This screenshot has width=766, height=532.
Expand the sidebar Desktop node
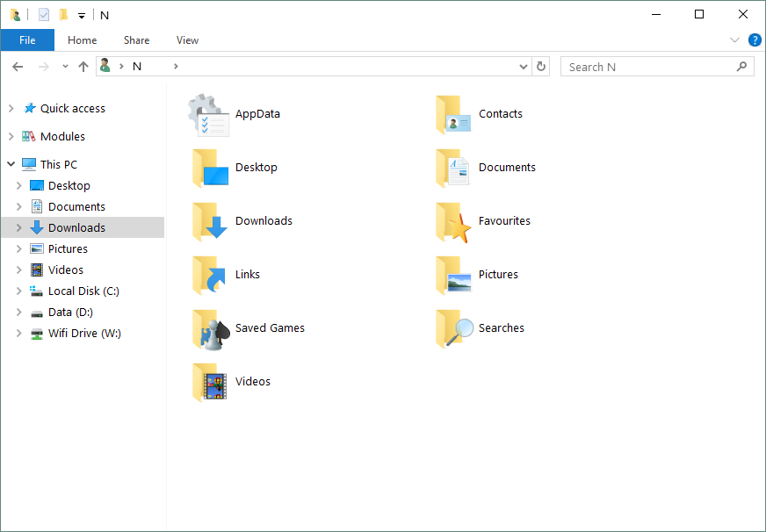pyautogui.click(x=19, y=185)
